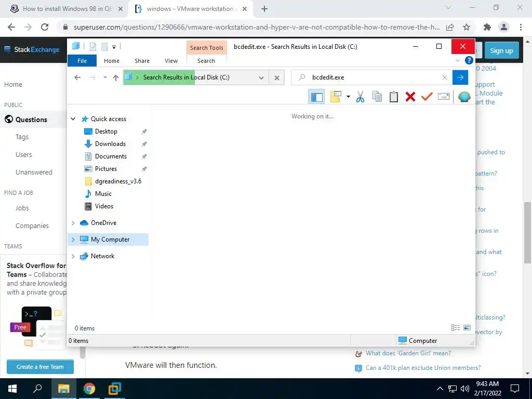
Task: Go up one folder level arrow
Action: tap(116, 78)
